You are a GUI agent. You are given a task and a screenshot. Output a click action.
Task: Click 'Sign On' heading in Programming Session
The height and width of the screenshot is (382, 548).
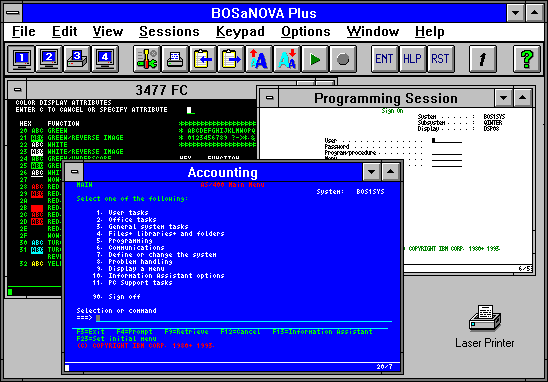pos(392,111)
